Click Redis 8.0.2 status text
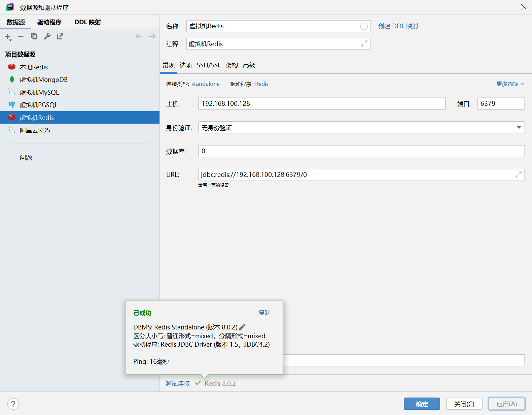Screen dimensions: 532x415 [x=220, y=384]
